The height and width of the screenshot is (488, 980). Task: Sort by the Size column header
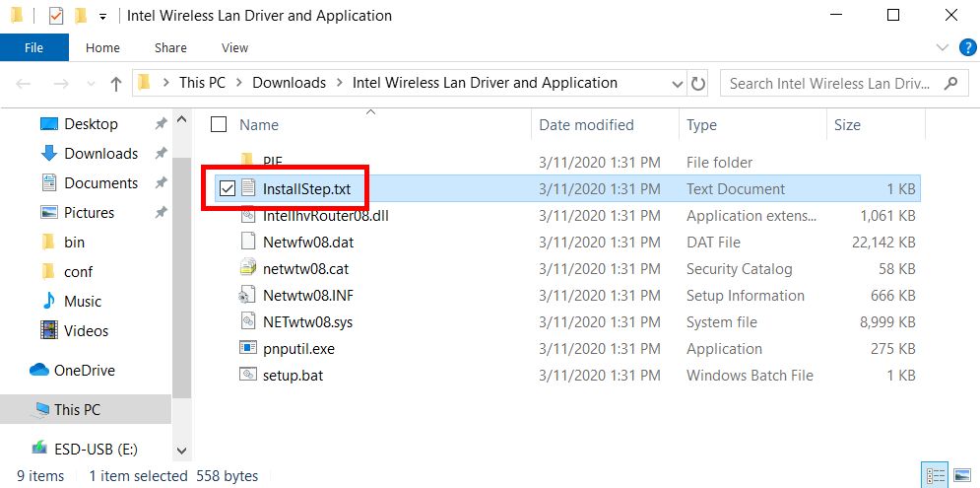[x=847, y=124]
